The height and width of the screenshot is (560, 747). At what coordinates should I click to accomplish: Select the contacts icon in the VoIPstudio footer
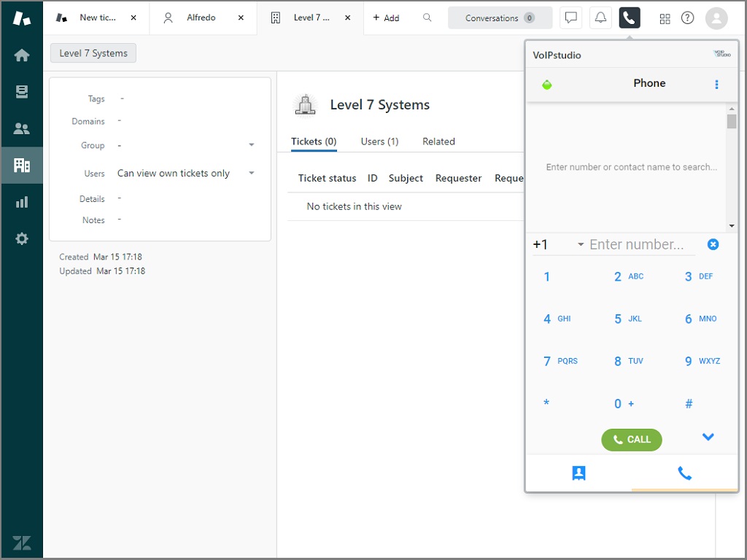pyautogui.click(x=578, y=473)
